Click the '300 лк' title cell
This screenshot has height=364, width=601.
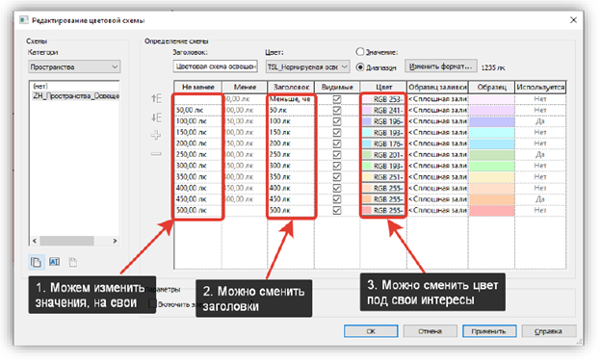coord(291,166)
